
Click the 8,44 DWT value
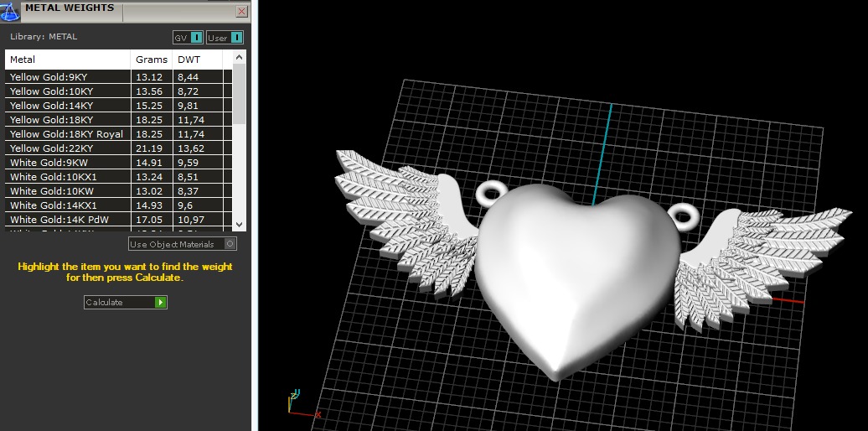(189, 77)
